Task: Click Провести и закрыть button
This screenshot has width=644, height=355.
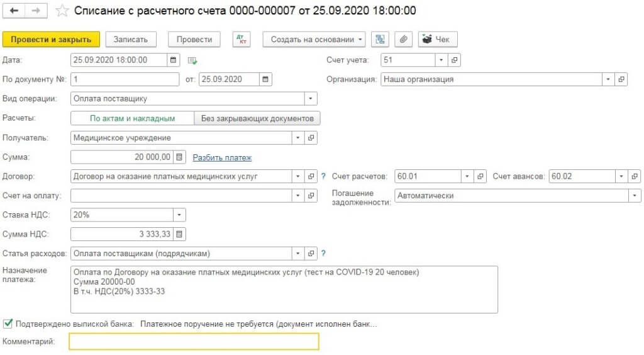Action: pyautogui.click(x=51, y=40)
